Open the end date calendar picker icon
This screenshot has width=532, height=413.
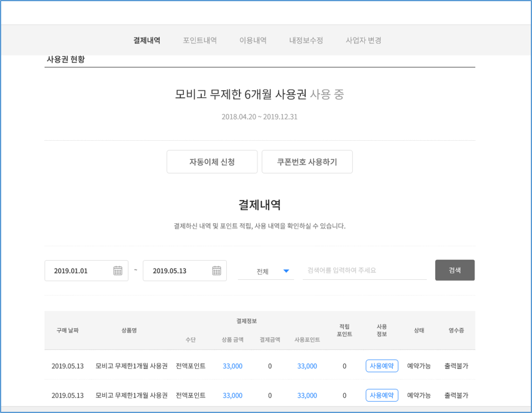217,270
